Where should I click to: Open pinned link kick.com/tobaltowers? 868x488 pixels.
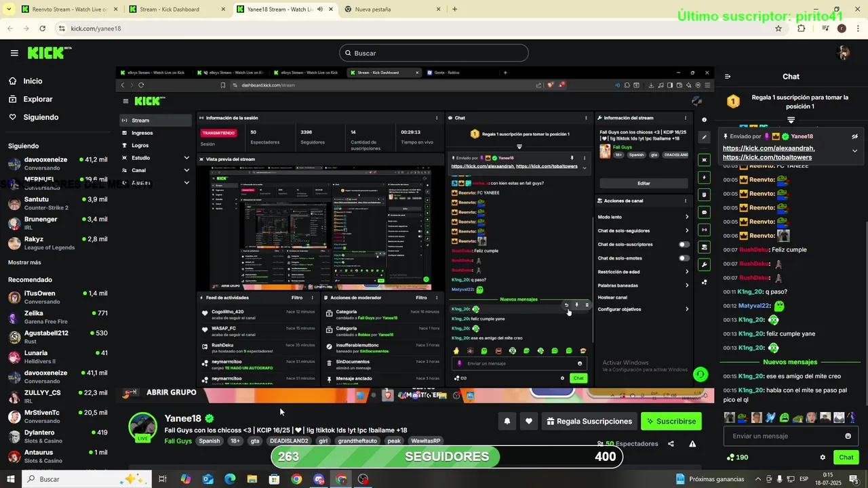click(x=767, y=157)
